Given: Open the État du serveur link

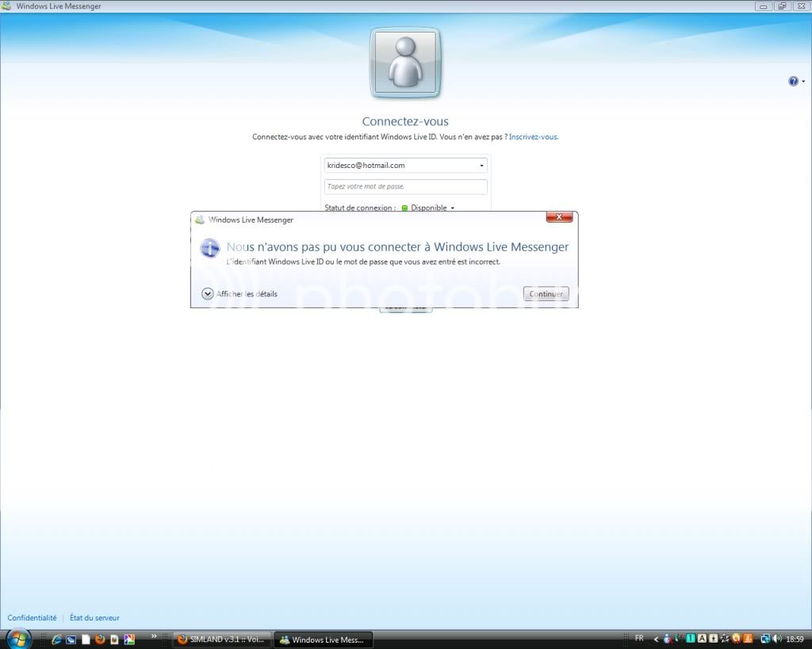Looking at the screenshot, I should (x=95, y=617).
